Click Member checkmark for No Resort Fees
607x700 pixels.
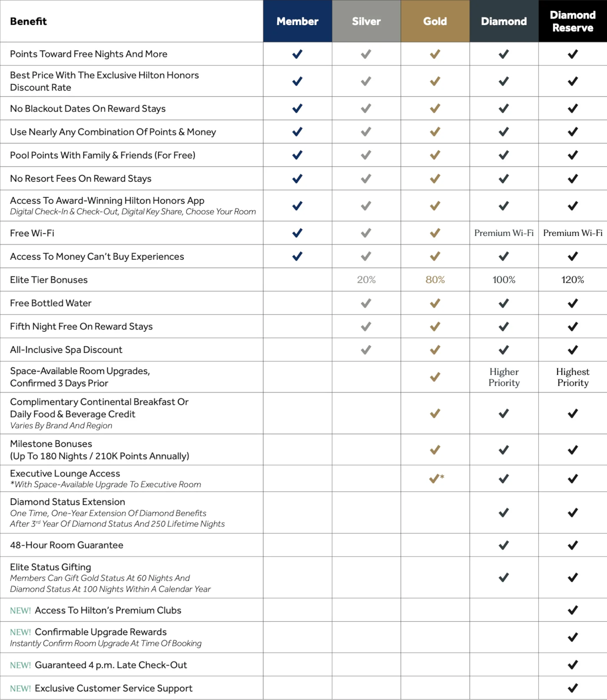(297, 179)
